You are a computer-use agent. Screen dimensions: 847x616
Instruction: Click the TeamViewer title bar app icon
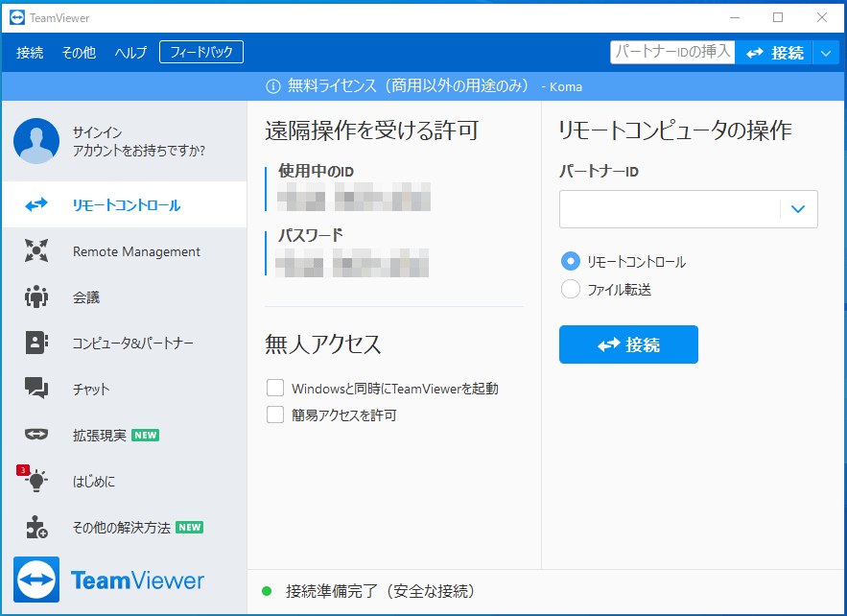[x=17, y=18]
